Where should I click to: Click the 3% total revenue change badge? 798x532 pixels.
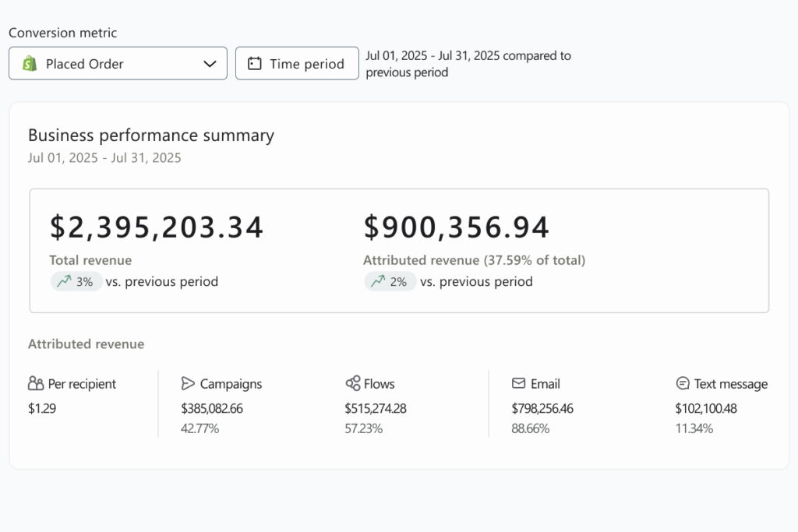76,281
